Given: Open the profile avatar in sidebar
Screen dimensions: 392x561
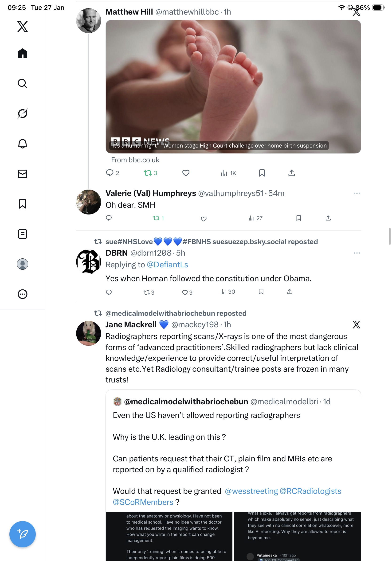Looking at the screenshot, I should [x=23, y=264].
